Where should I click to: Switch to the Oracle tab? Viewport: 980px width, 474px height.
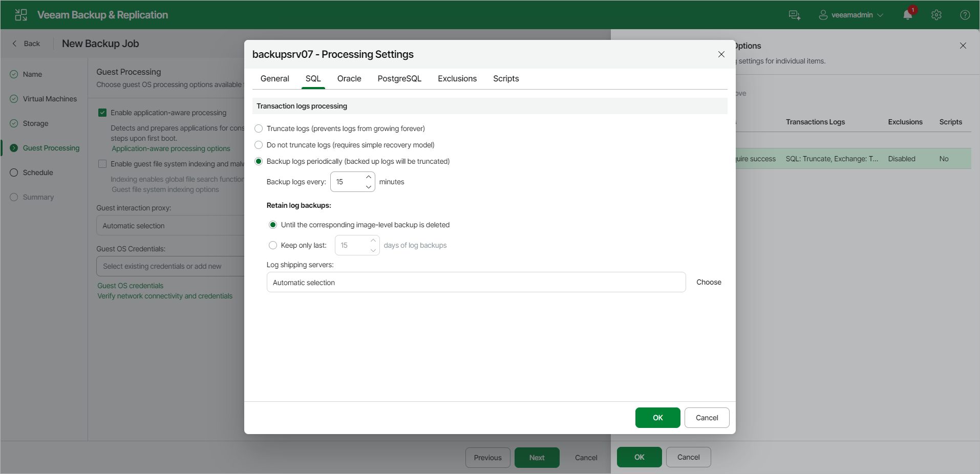point(349,78)
